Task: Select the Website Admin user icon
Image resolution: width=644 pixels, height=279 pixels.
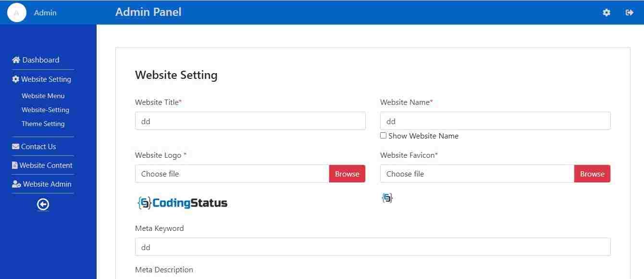Action: pyautogui.click(x=15, y=184)
